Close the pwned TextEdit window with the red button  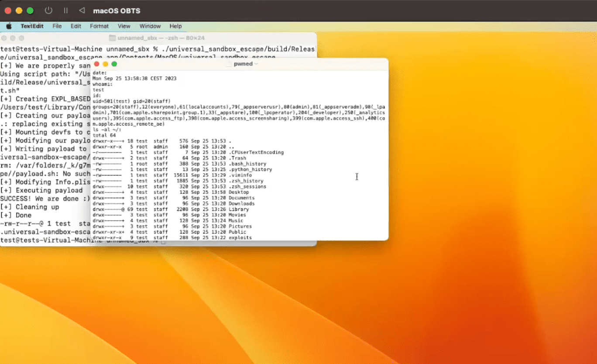(97, 64)
